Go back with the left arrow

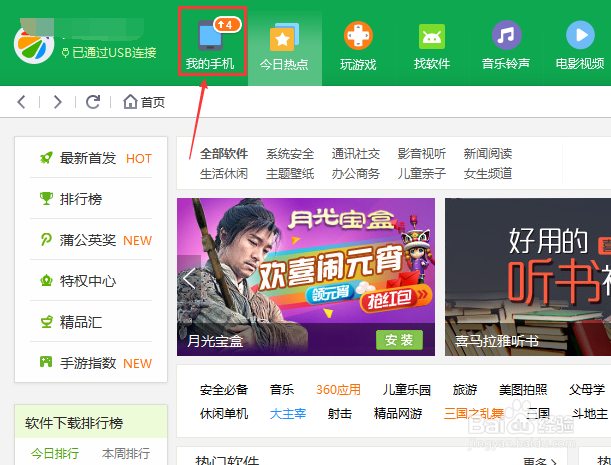click(21, 102)
